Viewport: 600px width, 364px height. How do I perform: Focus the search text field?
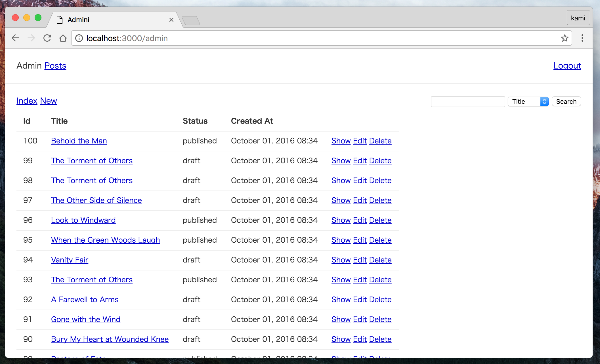tap(468, 101)
